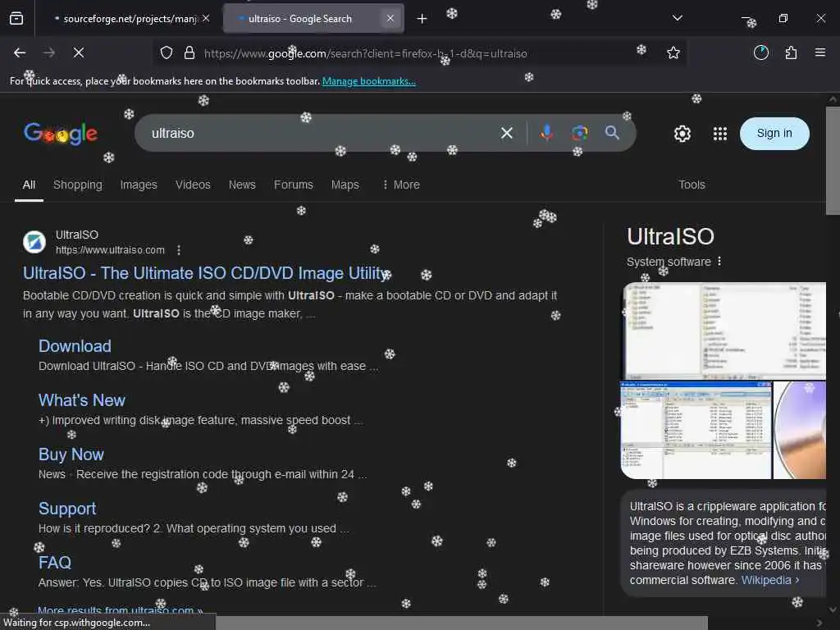
Task: Open blue-titled UltraISO window thumbnail
Action: point(696,430)
